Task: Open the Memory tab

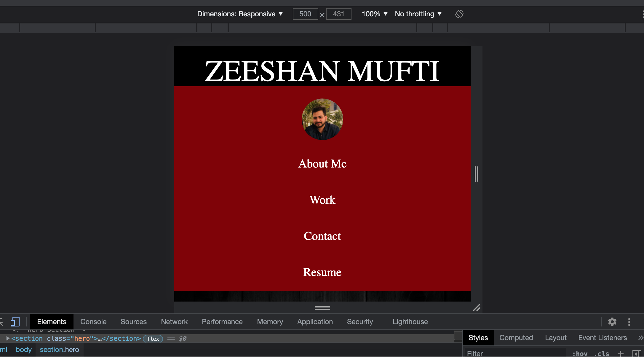Action: (270, 322)
